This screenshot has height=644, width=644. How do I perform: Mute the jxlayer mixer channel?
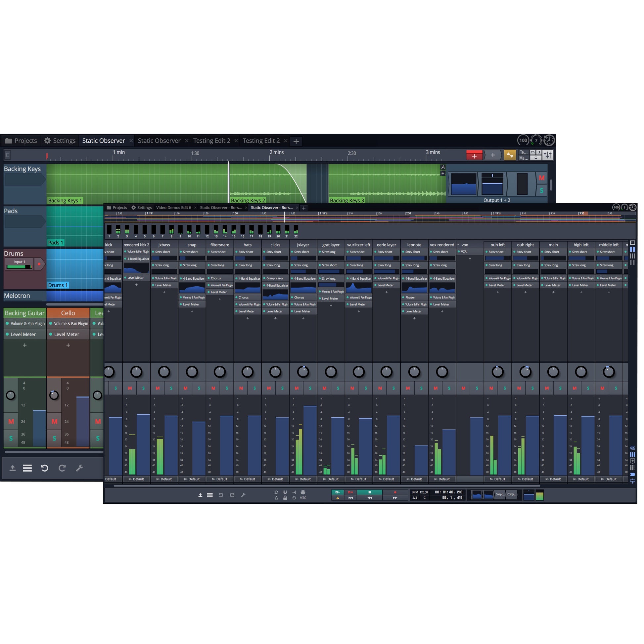pos(297,388)
